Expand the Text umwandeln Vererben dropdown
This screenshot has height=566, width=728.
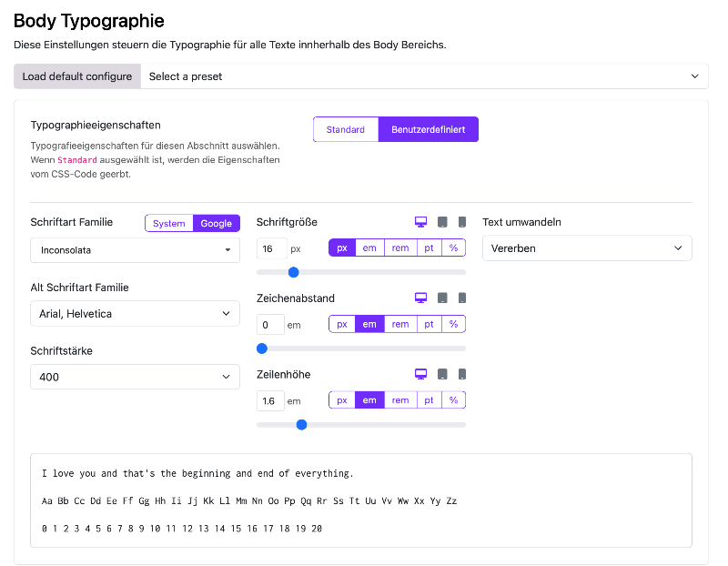click(x=587, y=248)
